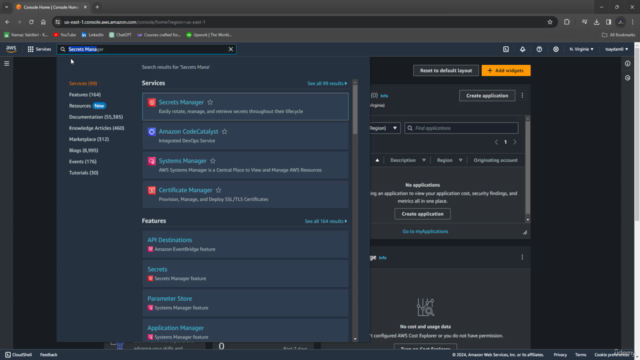Sort by Description column arrow
Screen dimensions: 640x360
pos(424,160)
